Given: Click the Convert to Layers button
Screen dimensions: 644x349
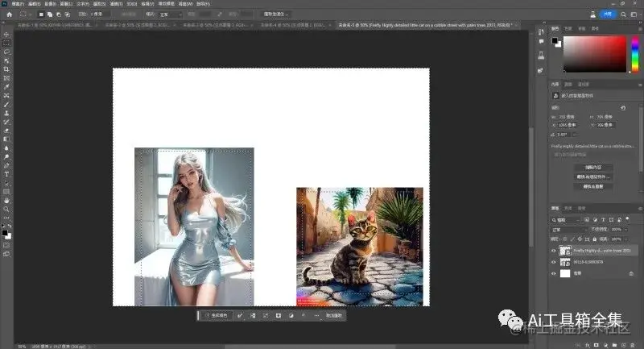Looking at the screenshot, I should 593,187.
